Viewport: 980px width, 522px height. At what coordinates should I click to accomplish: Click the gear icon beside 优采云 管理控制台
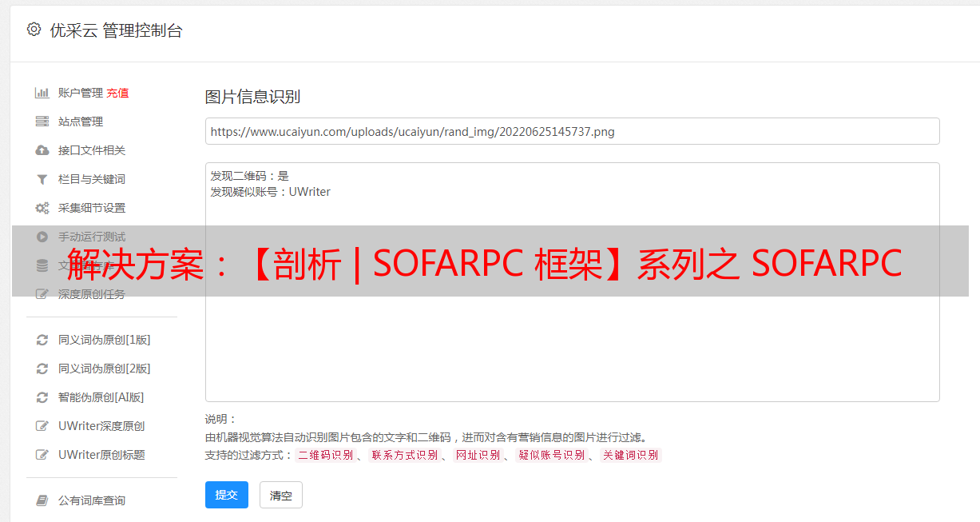click(x=34, y=30)
